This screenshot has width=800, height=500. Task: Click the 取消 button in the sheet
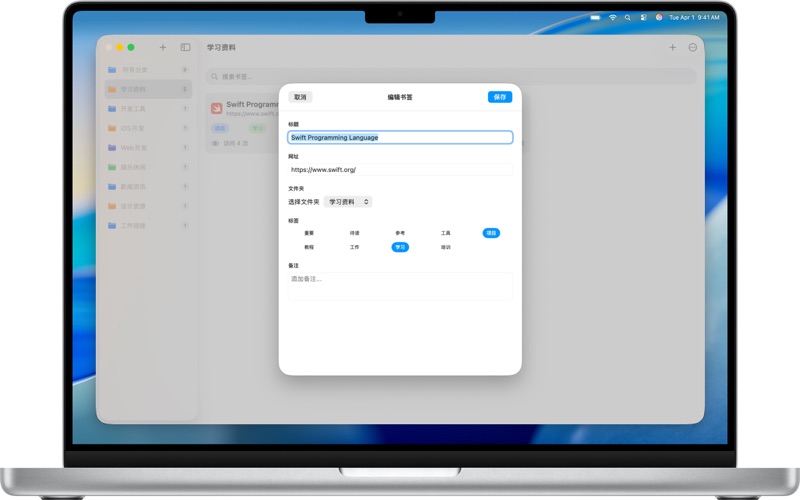[x=300, y=97]
